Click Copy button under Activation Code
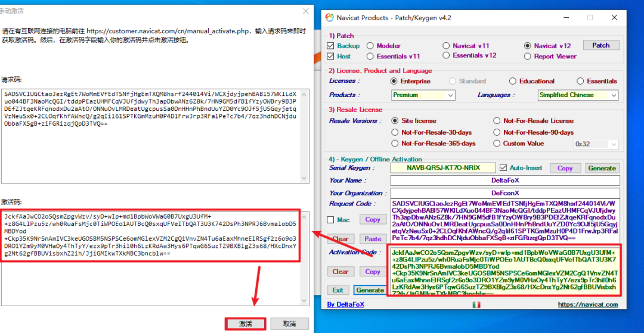 click(x=373, y=272)
